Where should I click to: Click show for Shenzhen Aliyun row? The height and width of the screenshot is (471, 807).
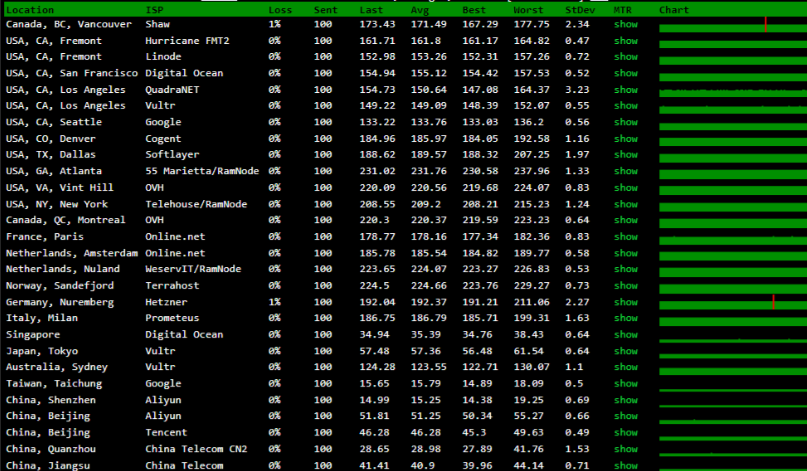[625, 399]
